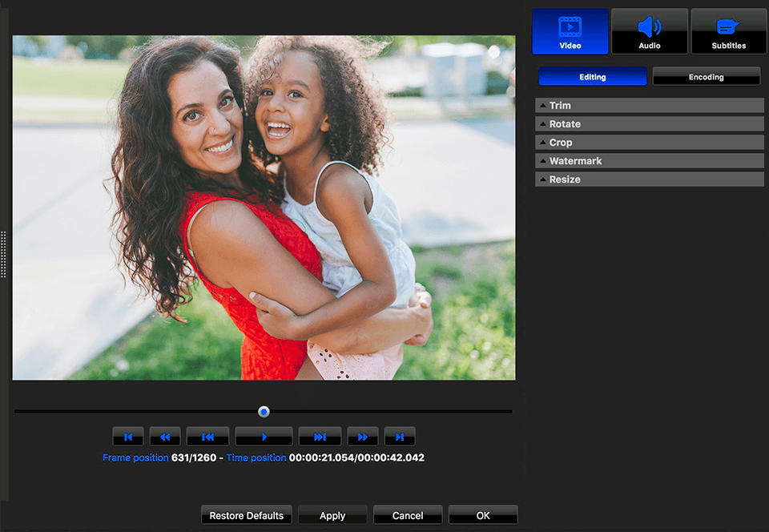Move the playback position slider

[x=264, y=411]
